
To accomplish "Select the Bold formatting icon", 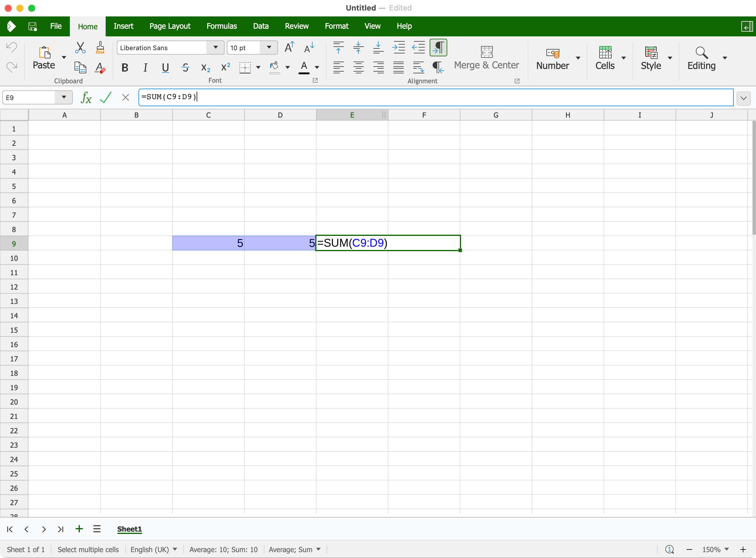I will coord(125,67).
